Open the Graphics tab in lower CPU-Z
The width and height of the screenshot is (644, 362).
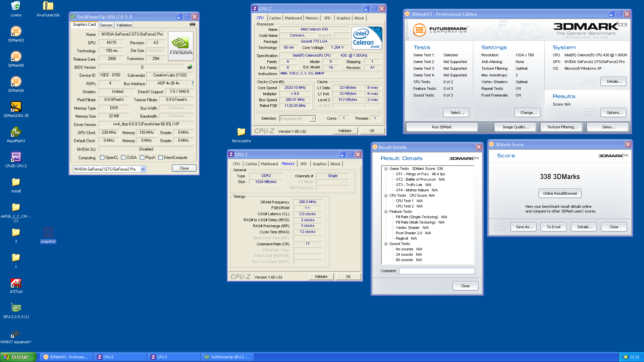click(319, 164)
